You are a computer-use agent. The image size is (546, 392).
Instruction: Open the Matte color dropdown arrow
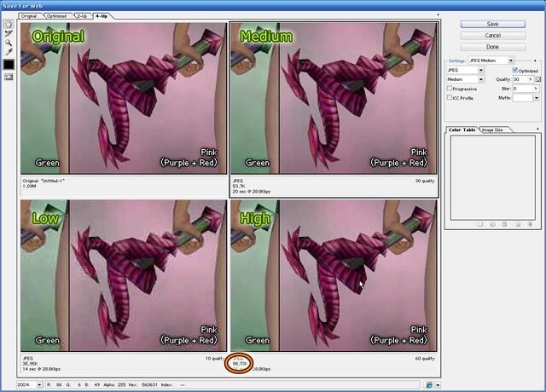(x=537, y=98)
